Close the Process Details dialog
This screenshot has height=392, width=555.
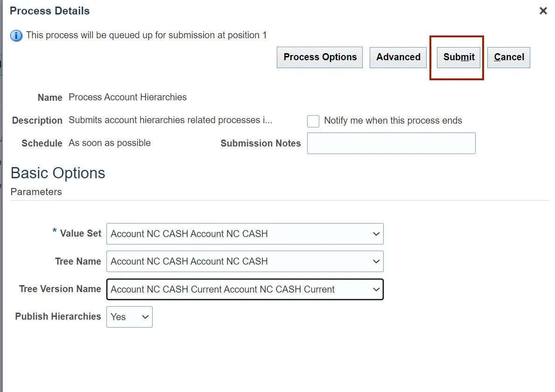[x=543, y=11]
